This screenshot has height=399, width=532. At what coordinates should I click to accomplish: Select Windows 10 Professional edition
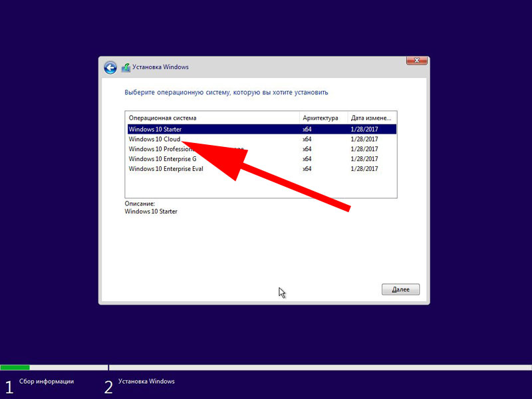(x=160, y=149)
